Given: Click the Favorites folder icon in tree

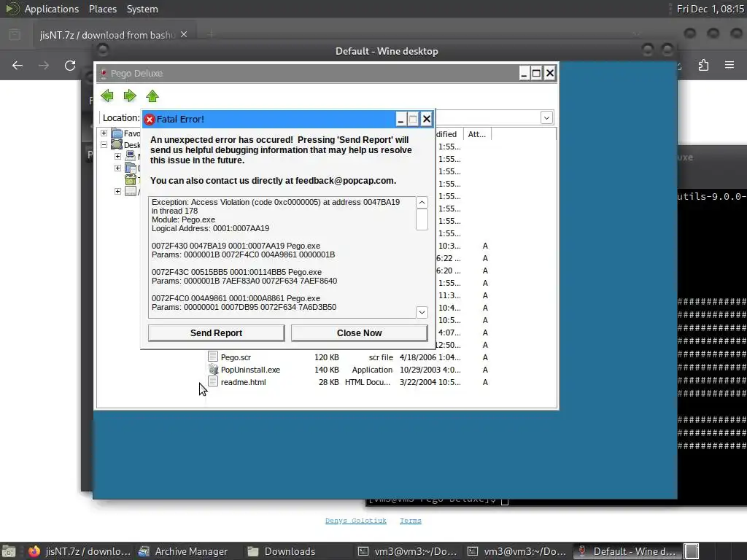Looking at the screenshot, I should click(x=117, y=133).
